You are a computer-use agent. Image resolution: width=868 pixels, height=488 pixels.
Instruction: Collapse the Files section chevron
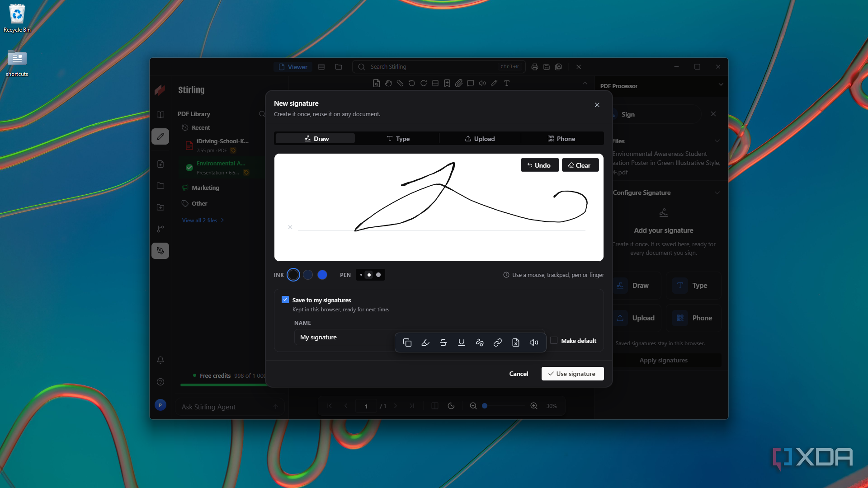click(x=717, y=141)
